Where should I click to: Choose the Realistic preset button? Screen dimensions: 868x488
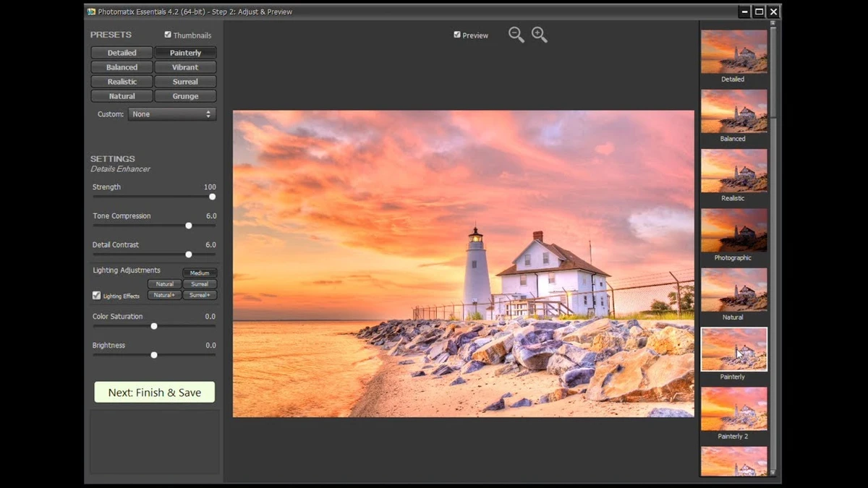tap(122, 82)
